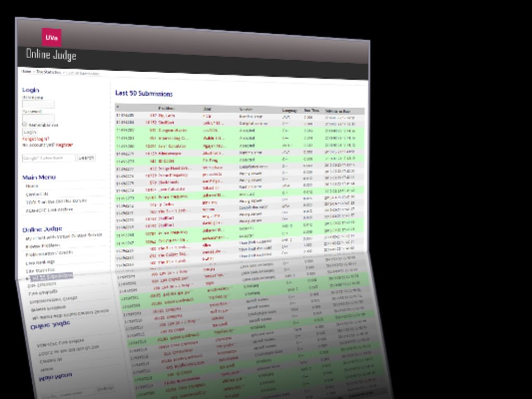Viewport: 532px width, 399px height.
Task: Open My uHunt with Virtual Contest Service
Action: tap(63, 236)
